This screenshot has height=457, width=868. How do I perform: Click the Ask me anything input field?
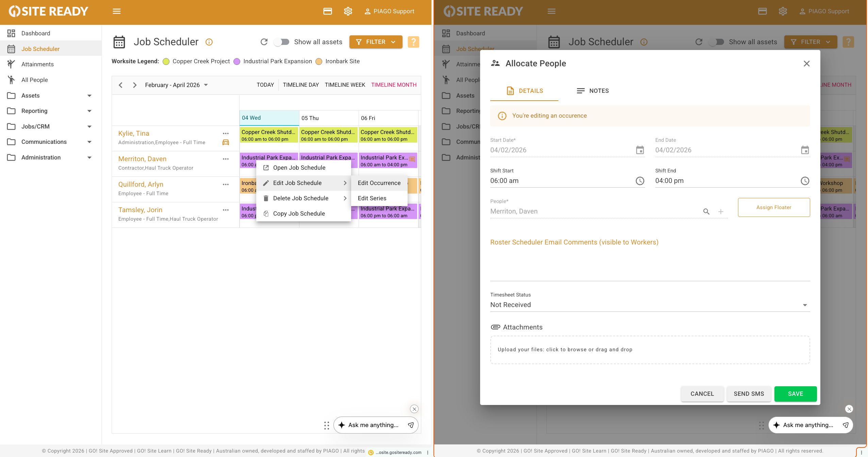pos(373,425)
